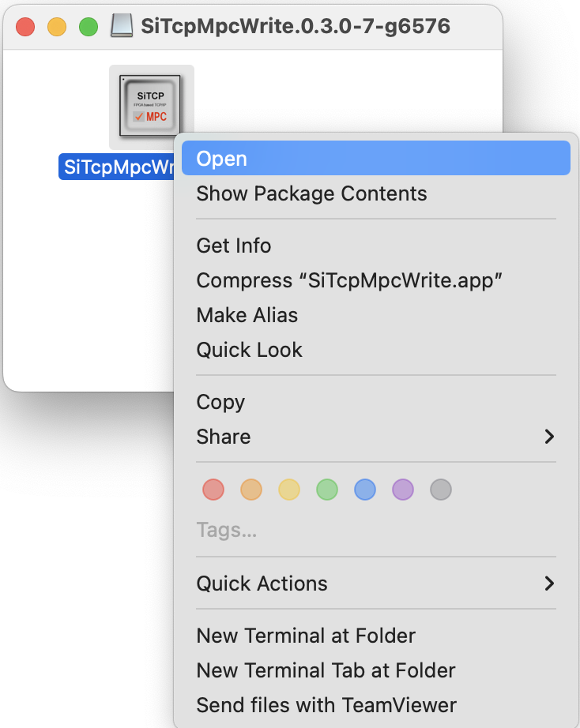
Task: Copy the selected app
Action: tap(220, 402)
